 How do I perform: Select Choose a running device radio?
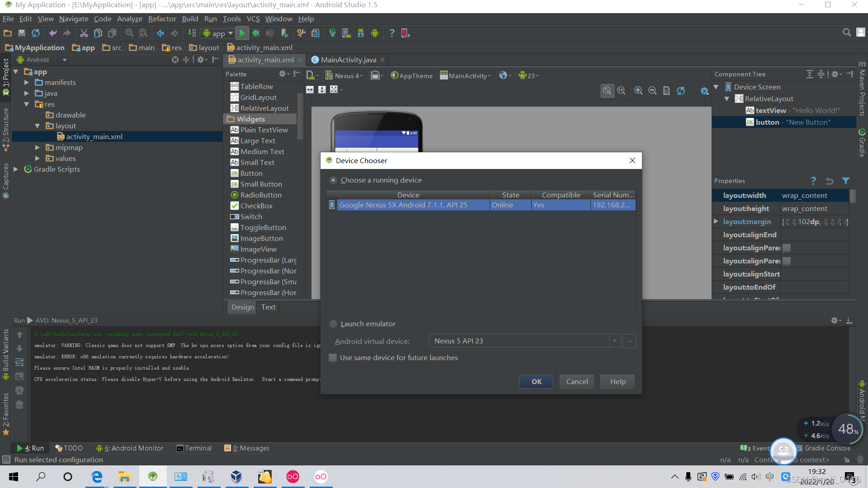(x=333, y=180)
